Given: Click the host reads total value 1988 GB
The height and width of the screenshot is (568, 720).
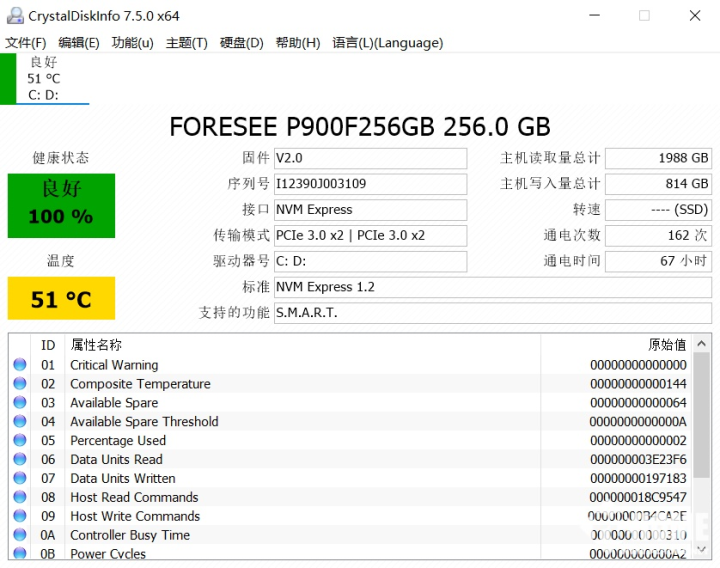Looking at the screenshot, I should (658, 158).
